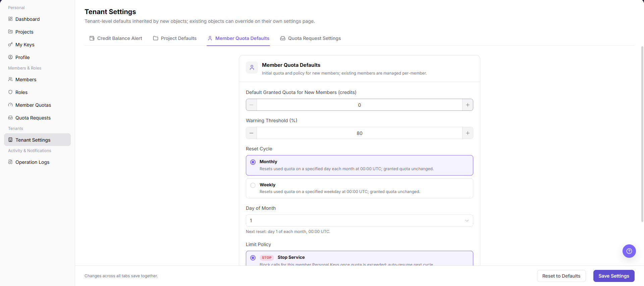Click the Project Defaults folder tab icon

(156, 38)
